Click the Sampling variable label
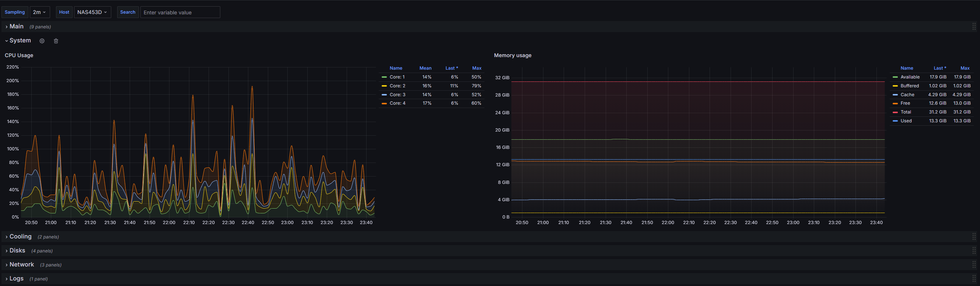Viewport: 980px width, 286px height. click(14, 12)
